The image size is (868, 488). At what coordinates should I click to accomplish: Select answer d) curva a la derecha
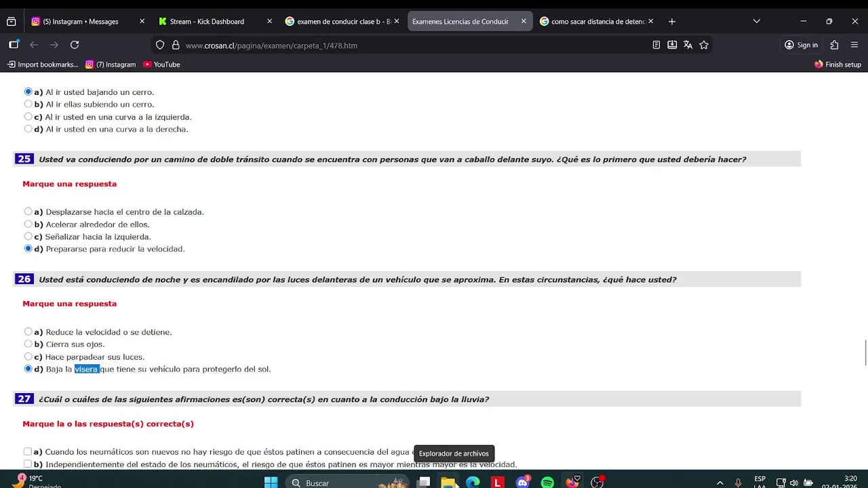click(x=28, y=129)
